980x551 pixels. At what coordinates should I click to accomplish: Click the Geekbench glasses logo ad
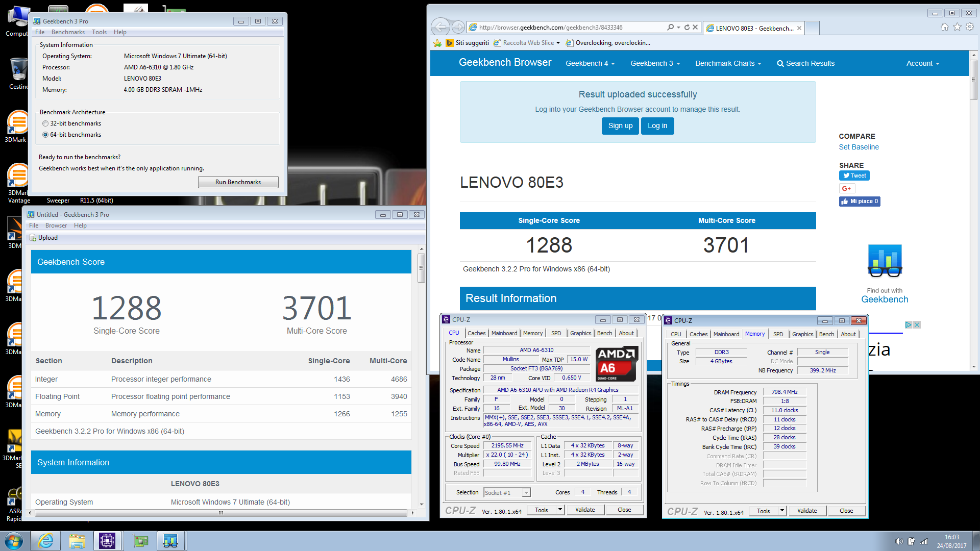tap(885, 261)
